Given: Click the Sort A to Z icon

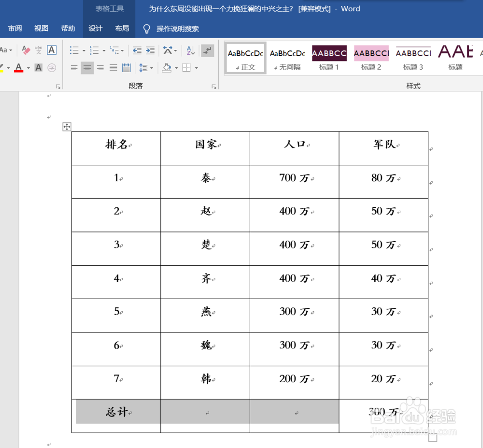Looking at the screenshot, I should point(191,50).
